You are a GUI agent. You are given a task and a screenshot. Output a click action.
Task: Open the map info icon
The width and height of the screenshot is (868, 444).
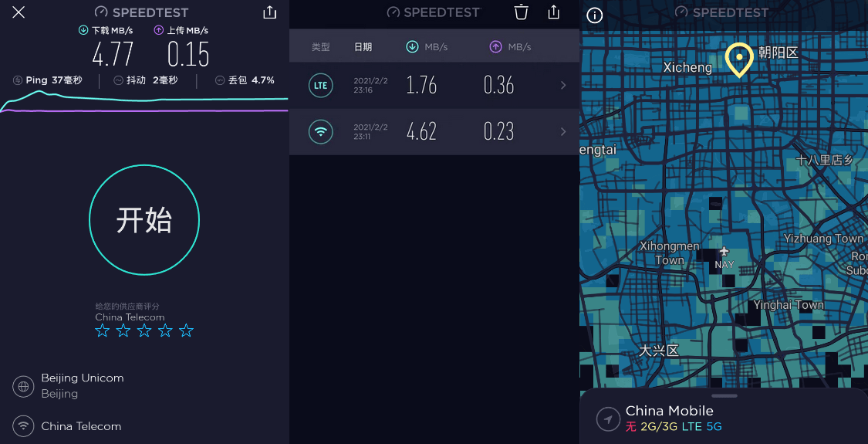595,15
